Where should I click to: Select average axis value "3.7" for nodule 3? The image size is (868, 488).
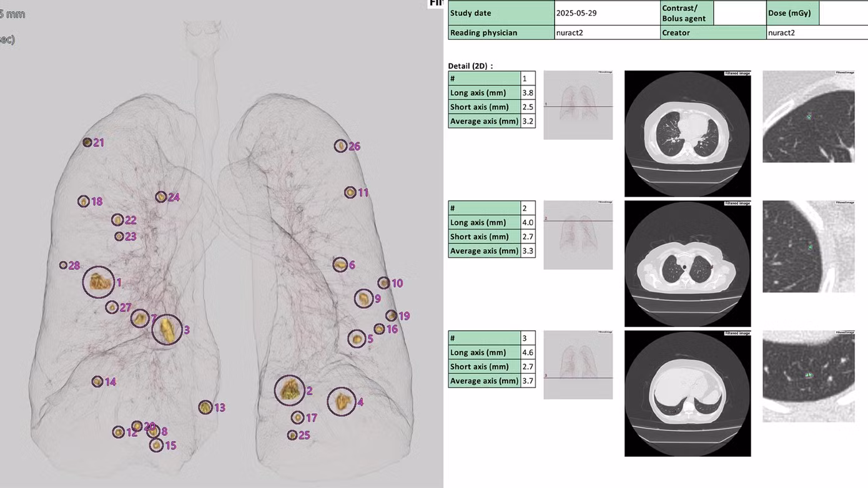pyautogui.click(x=528, y=381)
